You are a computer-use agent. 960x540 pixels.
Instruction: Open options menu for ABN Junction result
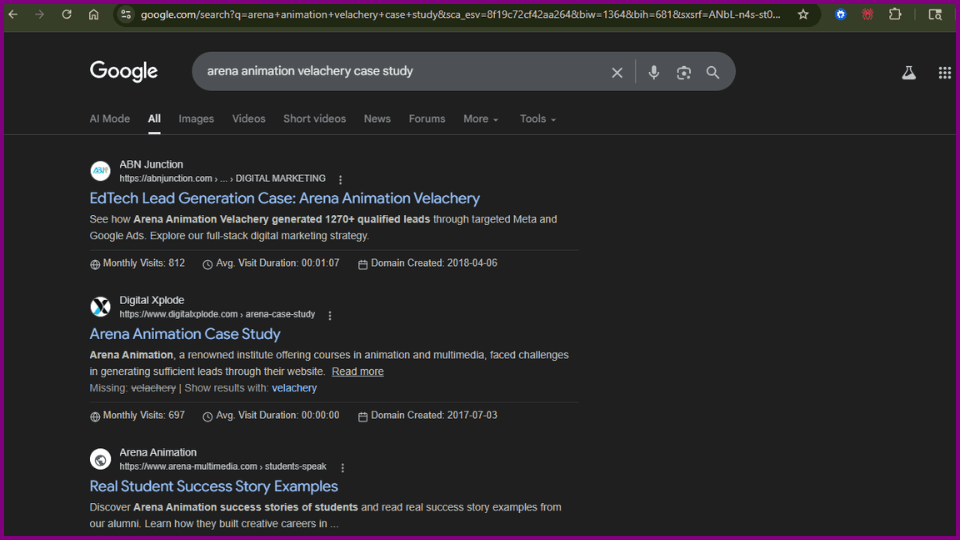340,180
